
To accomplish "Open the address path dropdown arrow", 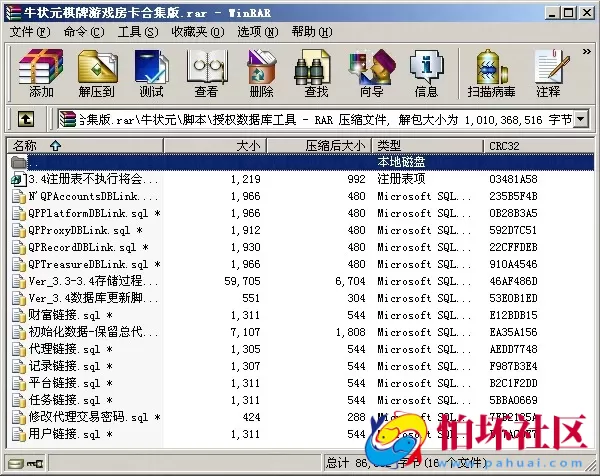I will [x=580, y=119].
